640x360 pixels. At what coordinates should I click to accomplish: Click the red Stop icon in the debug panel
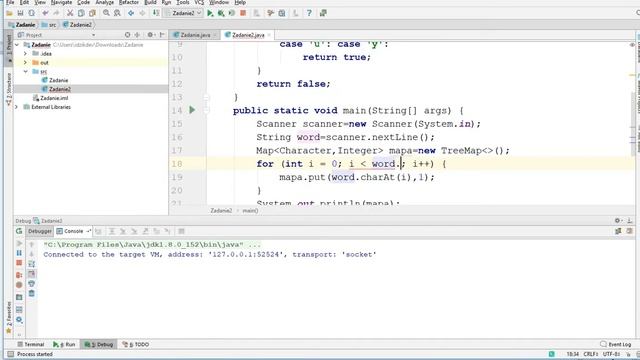[x=19, y=264]
